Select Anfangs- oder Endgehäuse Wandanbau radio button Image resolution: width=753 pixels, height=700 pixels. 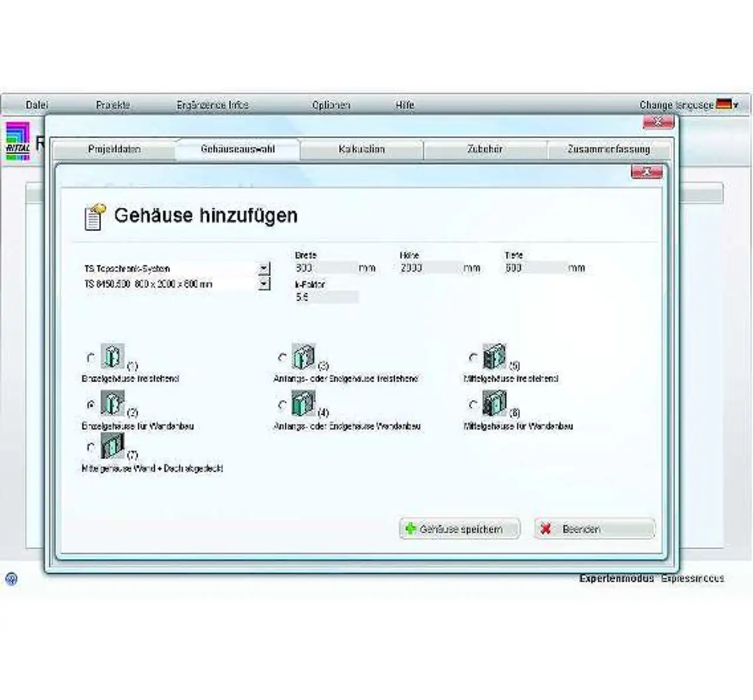282,405
